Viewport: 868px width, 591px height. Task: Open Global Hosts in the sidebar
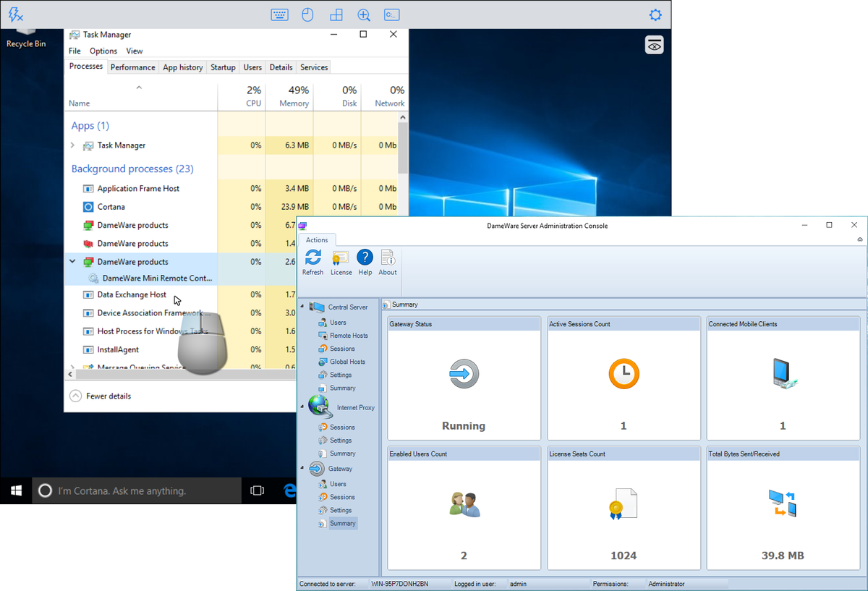(x=345, y=362)
